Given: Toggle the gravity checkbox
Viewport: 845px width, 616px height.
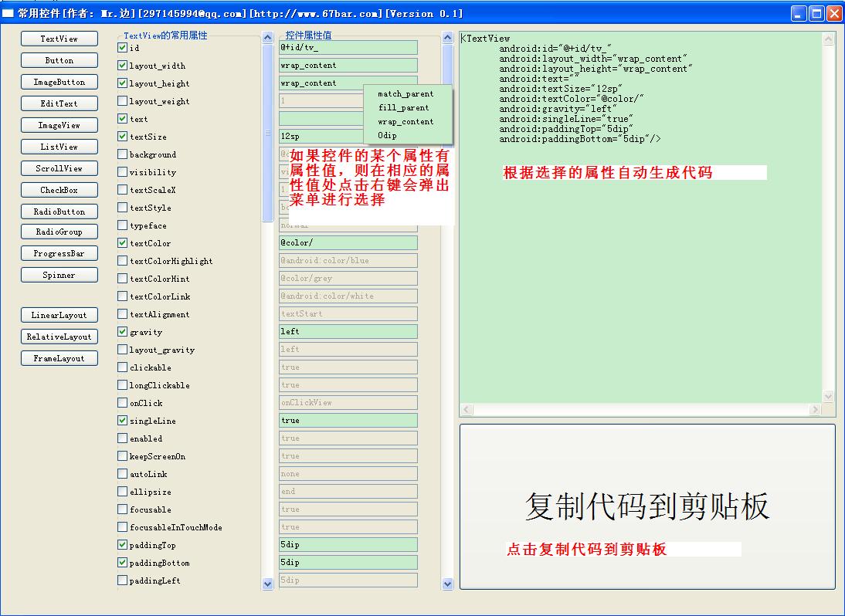Looking at the screenshot, I should click(122, 332).
